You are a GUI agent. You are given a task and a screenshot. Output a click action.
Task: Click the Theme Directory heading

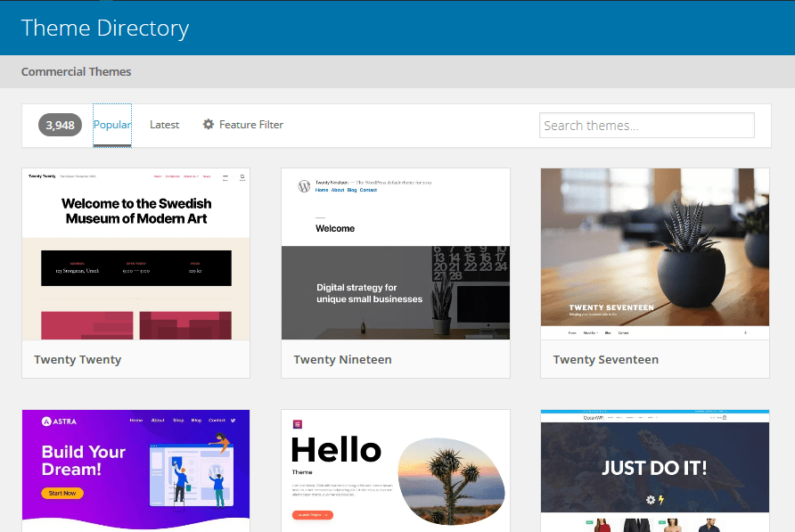(x=105, y=28)
